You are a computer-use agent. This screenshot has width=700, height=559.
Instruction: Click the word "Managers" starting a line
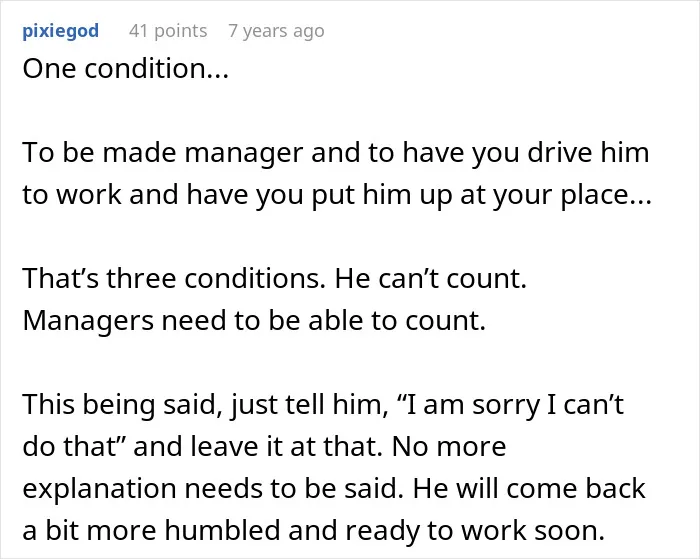[x=88, y=322]
